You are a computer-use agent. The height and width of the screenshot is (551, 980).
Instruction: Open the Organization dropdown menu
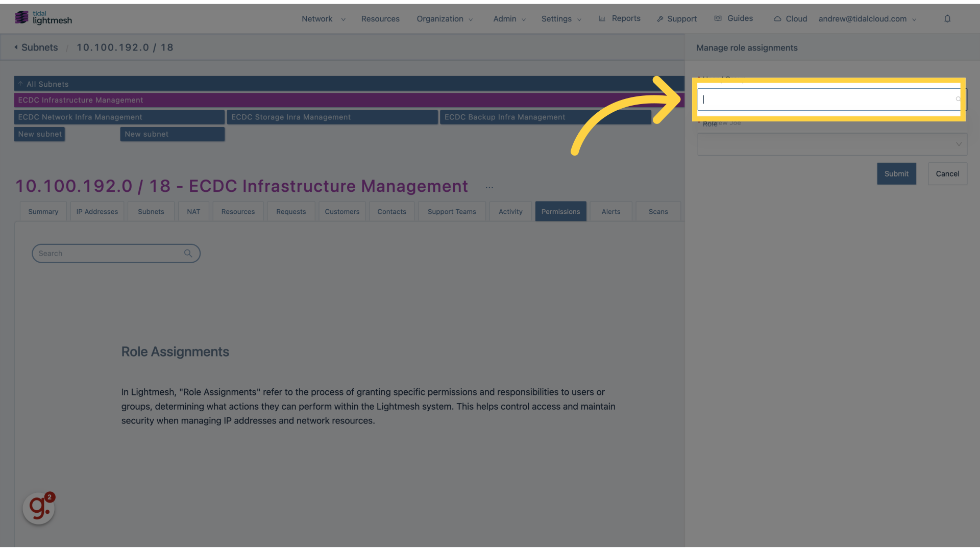[x=445, y=18]
